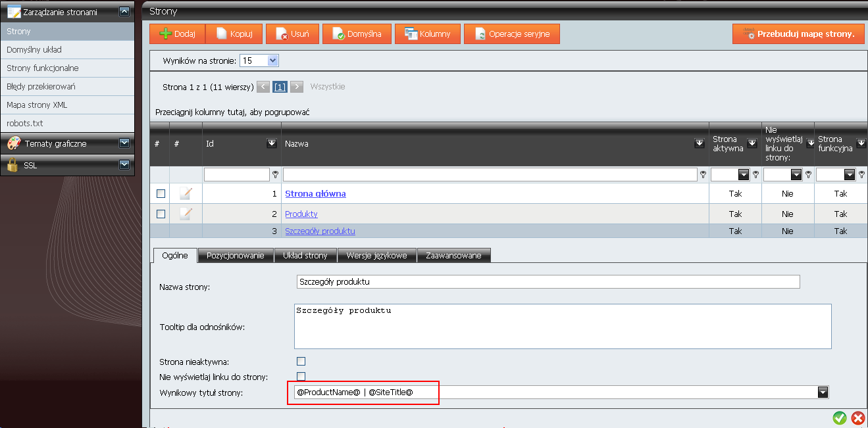Click Przebuduj mapę strony button
Image resolution: width=868 pixels, height=428 pixels.
click(x=798, y=34)
